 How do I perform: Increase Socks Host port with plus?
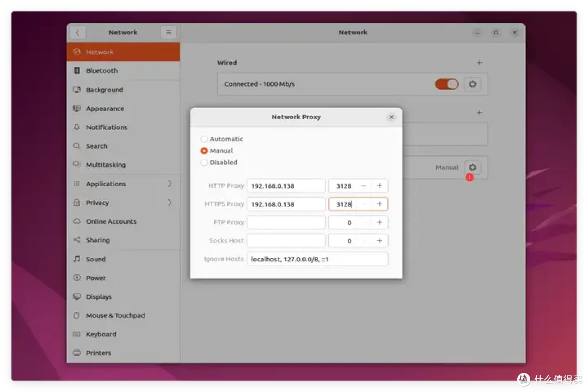tap(379, 241)
